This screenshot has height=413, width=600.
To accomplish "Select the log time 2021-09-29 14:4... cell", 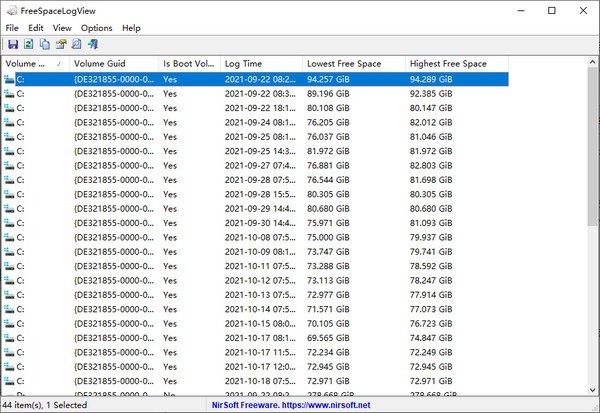I will 260,209.
